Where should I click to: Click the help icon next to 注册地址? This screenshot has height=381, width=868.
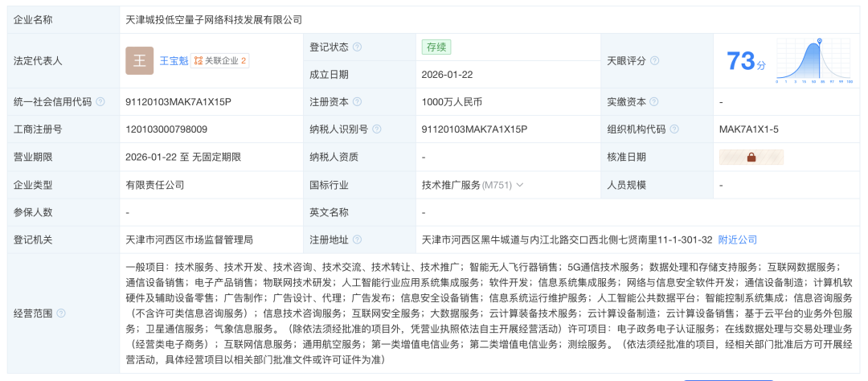(x=357, y=240)
